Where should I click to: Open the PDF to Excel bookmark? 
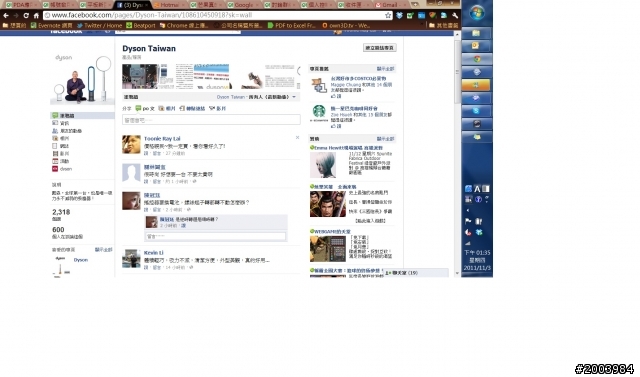point(292,25)
